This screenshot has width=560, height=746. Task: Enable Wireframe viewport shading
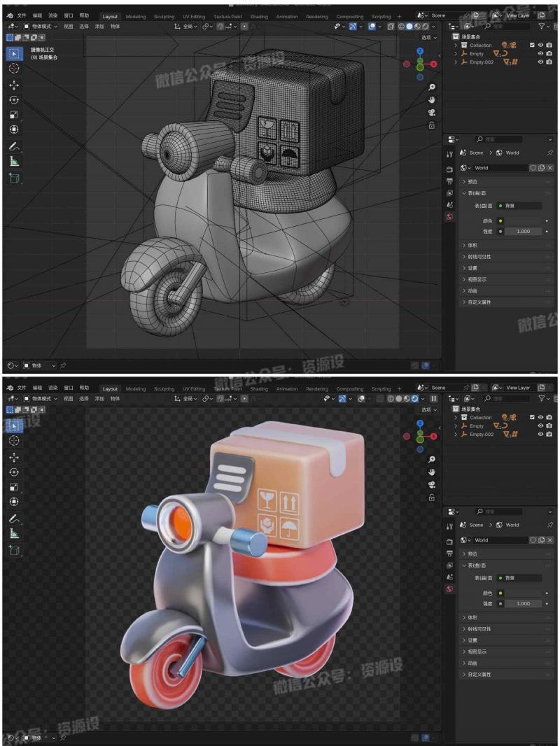click(x=400, y=27)
